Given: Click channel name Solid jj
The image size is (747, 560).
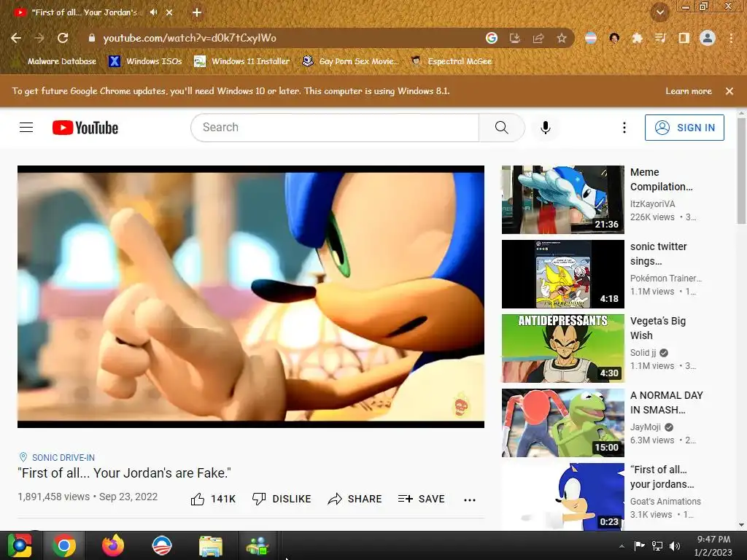Looking at the screenshot, I should click(643, 353).
